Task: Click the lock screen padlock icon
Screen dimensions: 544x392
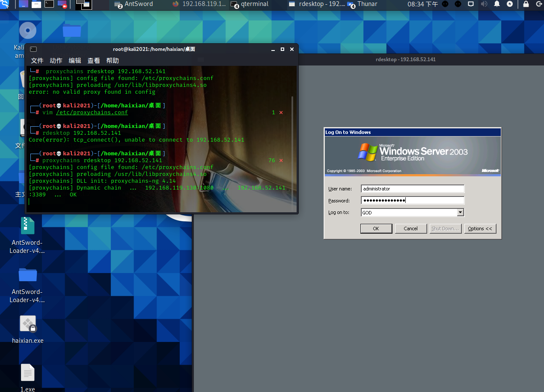Action: 526,4
